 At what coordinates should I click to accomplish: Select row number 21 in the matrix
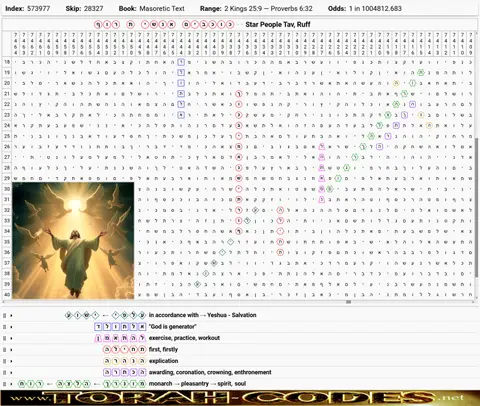click(7, 94)
